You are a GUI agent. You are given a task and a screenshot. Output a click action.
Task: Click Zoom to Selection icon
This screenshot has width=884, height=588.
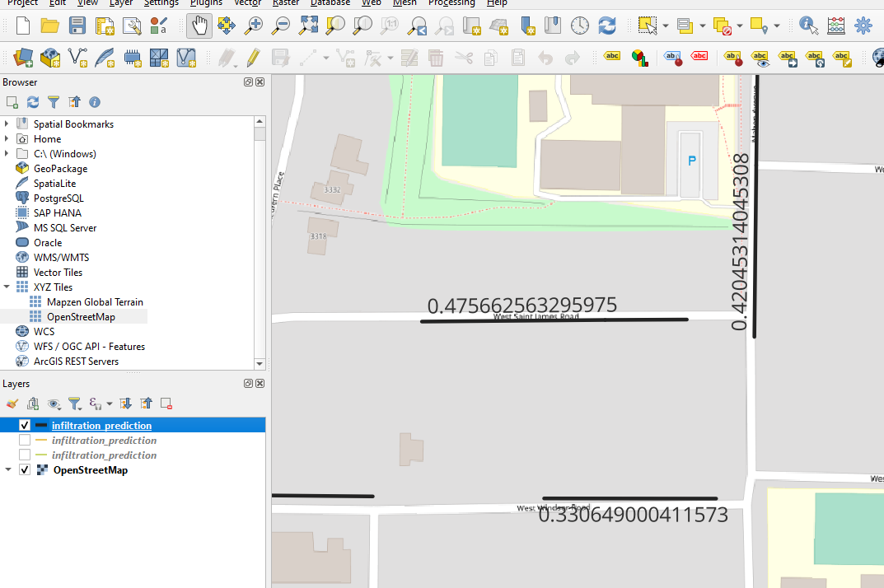click(x=335, y=26)
